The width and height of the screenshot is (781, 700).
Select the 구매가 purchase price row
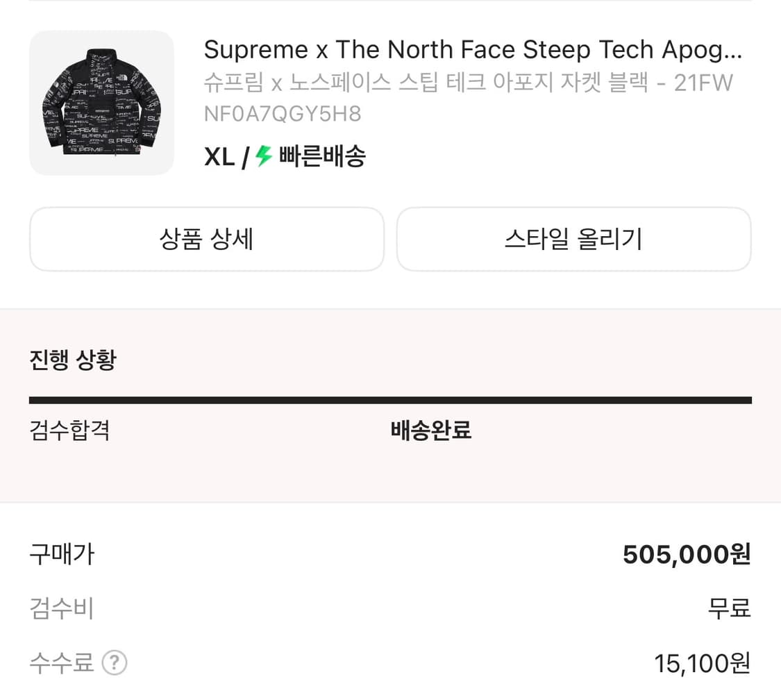click(x=61, y=553)
